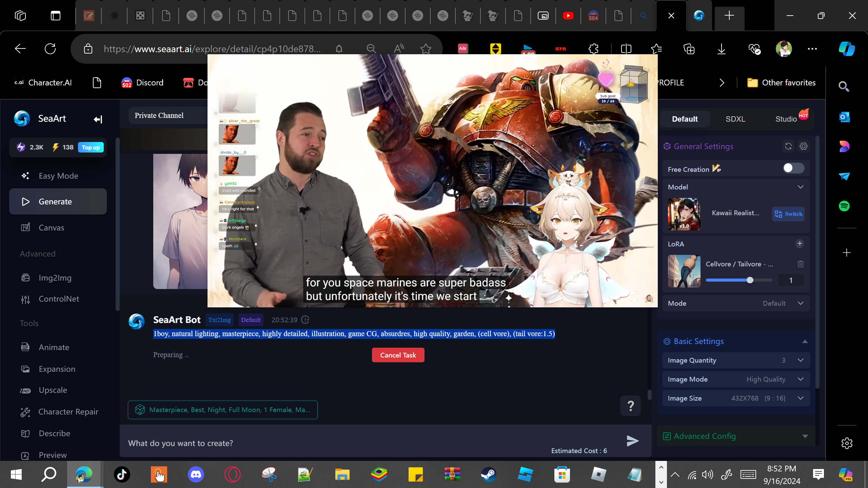This screenshot has width=868, height=488.
Task: Select Generate in the sidebar
Action: pos(58,202)
